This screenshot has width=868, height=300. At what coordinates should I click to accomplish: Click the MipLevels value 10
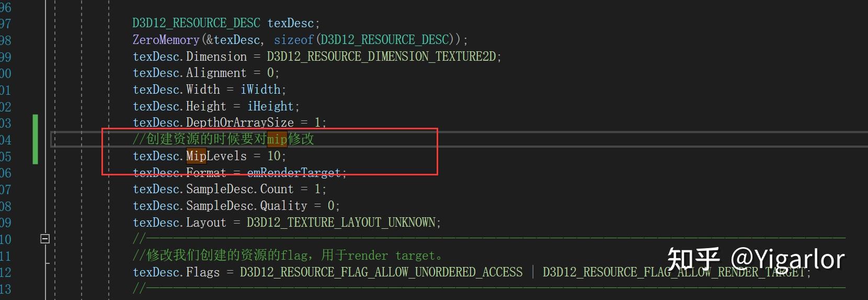coord(274,156)
